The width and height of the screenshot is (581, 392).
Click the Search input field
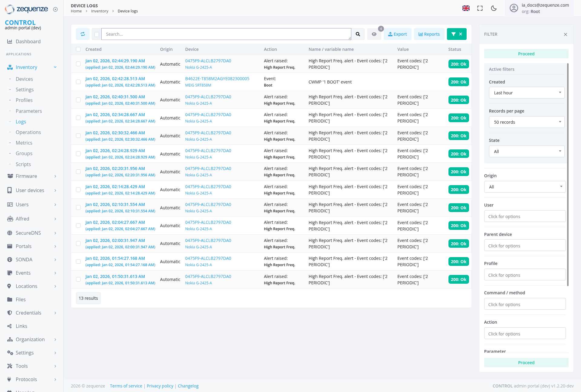coord(226,34)
